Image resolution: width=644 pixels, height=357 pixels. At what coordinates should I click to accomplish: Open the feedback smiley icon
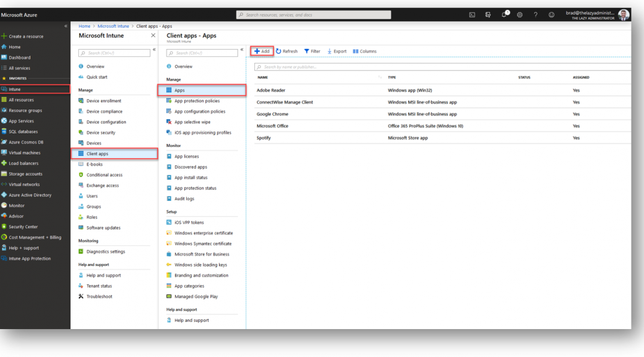[552, 15]
